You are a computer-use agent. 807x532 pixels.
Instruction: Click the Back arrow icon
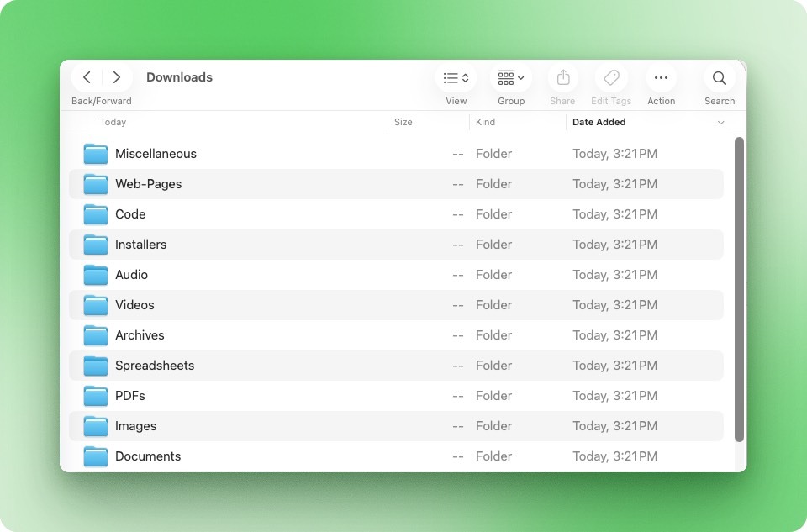coord(87,77)
